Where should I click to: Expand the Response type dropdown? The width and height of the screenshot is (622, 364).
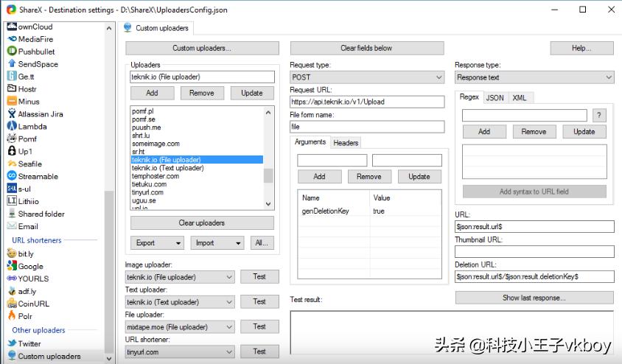tap(534, 77)
